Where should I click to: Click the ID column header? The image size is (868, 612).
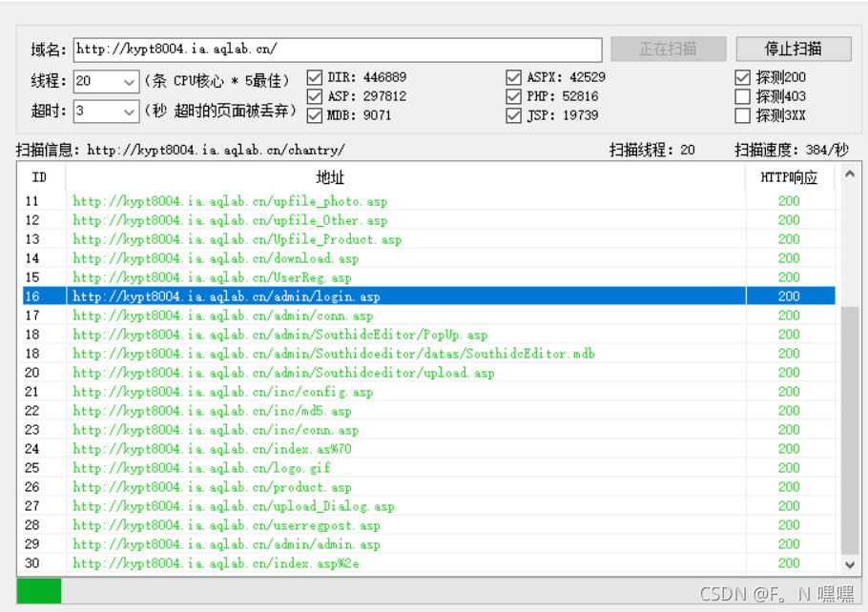(42, 177)
